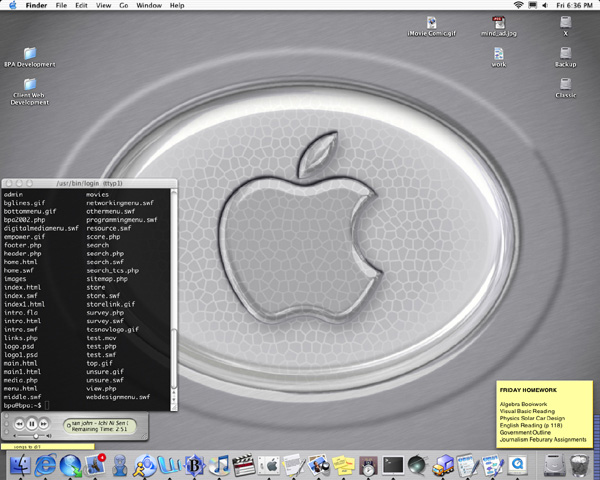The image size is (600, 480).
Task: Select the BPA Development folder on desktop
Action: [x=30, y=57]
